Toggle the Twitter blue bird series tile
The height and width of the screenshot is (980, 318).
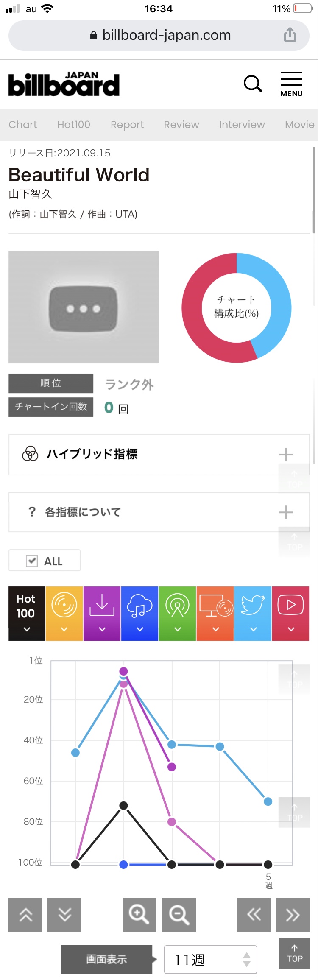point(253,614)
